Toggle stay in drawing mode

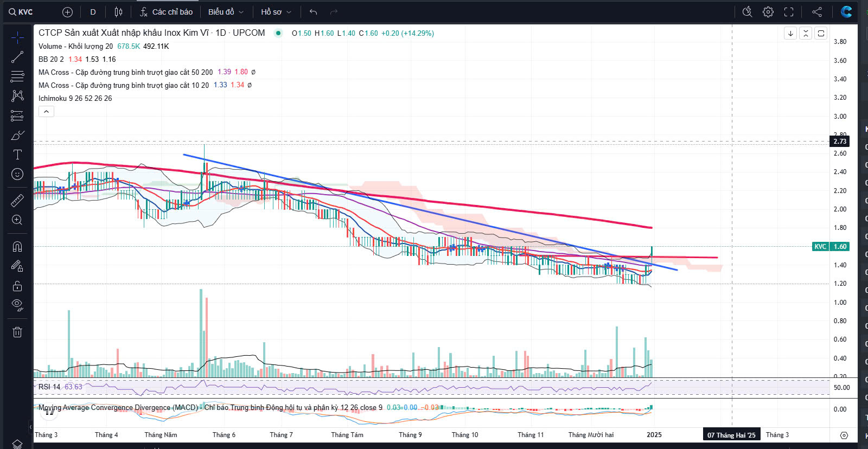(x=17, y=266)
